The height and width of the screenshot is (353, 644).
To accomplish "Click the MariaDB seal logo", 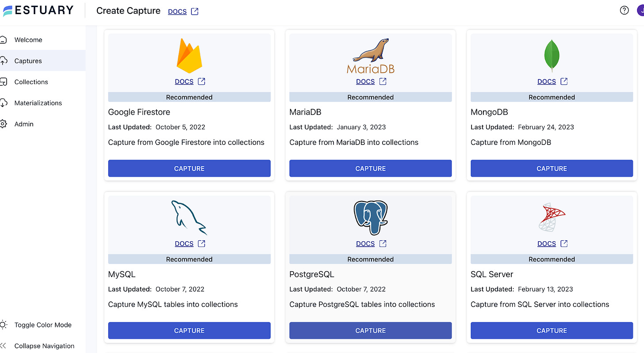I will 371,56.
